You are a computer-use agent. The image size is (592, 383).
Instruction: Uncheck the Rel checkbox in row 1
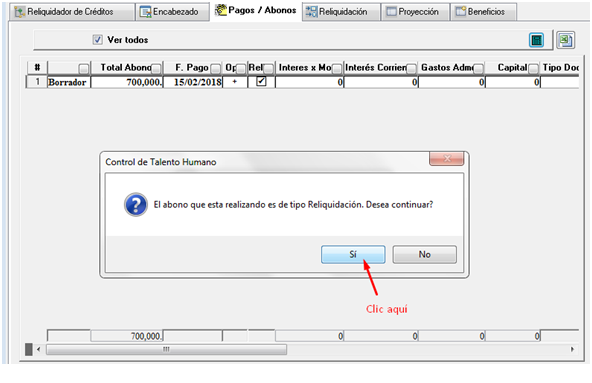[x=261, y=81]
